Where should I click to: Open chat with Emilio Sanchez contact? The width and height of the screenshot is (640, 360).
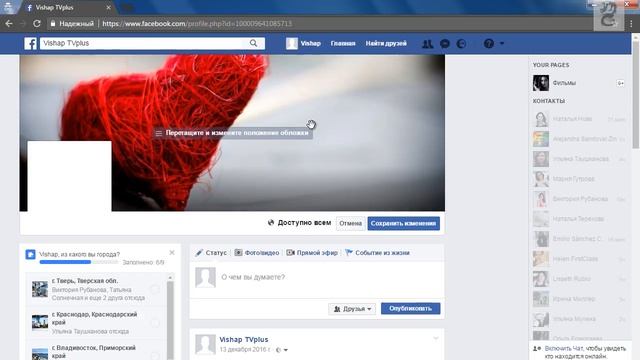pos(579,239)
